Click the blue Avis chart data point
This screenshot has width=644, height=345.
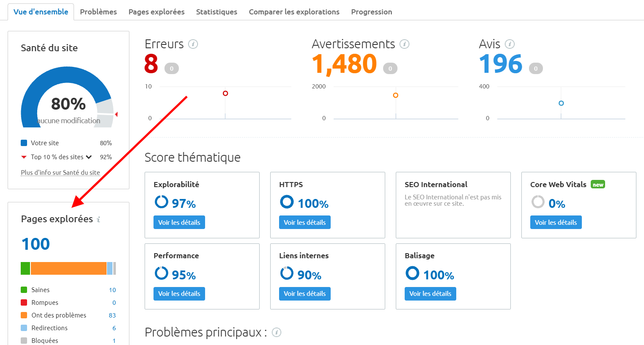tap(561, 103)
